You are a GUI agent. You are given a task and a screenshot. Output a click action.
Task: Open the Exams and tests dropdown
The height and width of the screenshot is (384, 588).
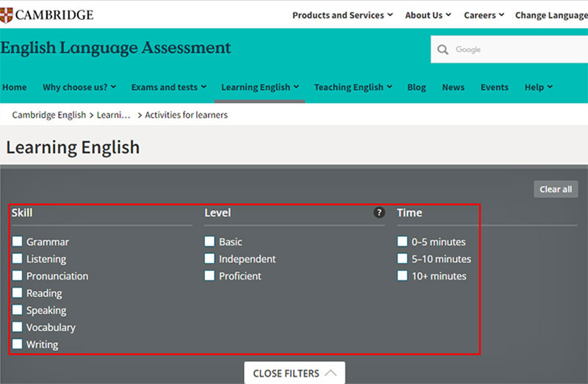point(169,87)
